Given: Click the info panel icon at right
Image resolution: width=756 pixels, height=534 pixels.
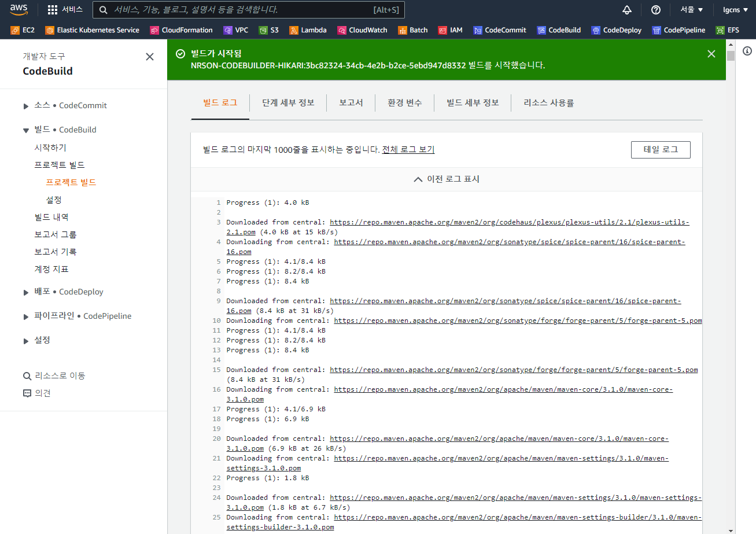Looking at the screenshot, I should pos(747,51).
